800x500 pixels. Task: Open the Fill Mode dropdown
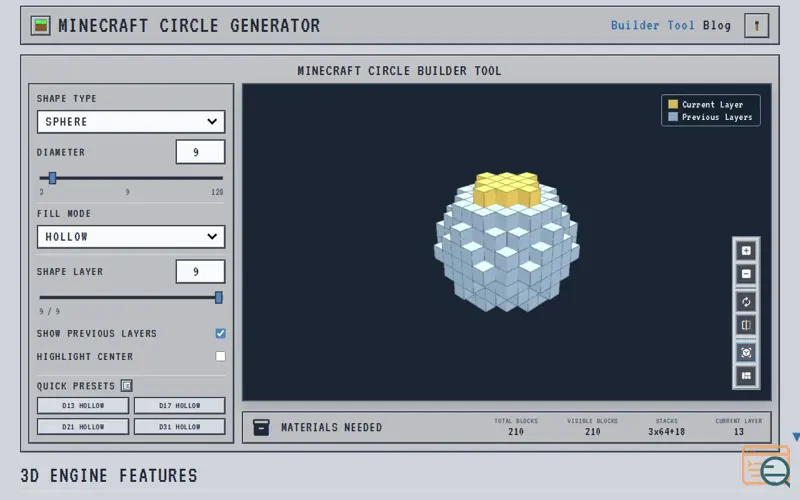pos(131,237)
